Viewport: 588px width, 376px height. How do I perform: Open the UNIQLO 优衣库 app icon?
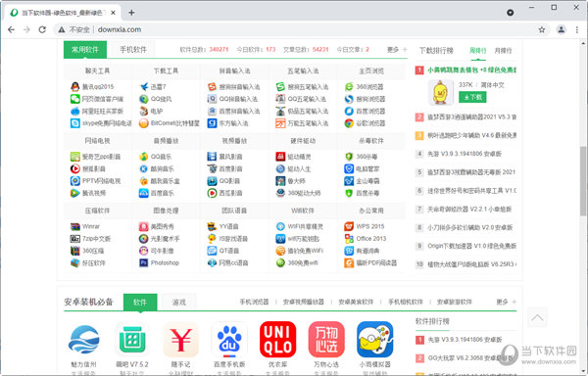[x=278, y=340]
